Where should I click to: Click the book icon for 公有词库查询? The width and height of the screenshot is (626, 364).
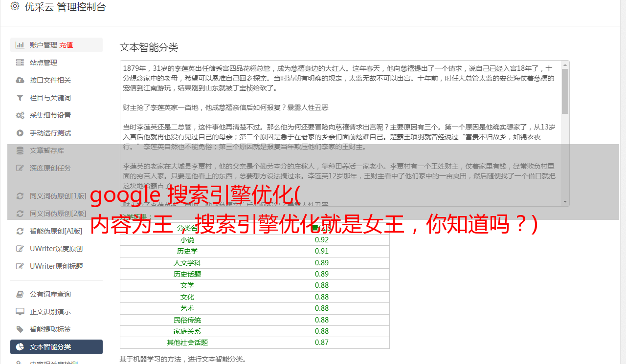(x=20, y=294)
